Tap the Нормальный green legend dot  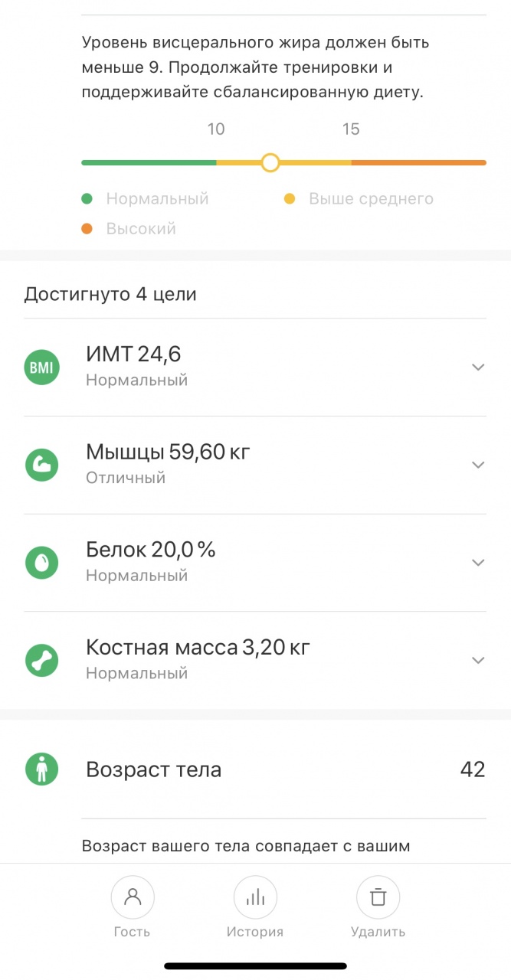[x=87, y=199]
